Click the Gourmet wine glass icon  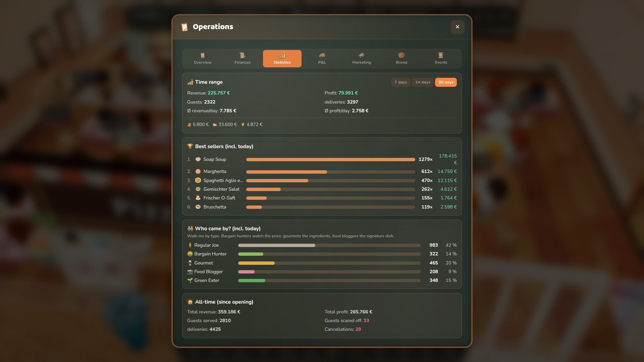point(190,263)
